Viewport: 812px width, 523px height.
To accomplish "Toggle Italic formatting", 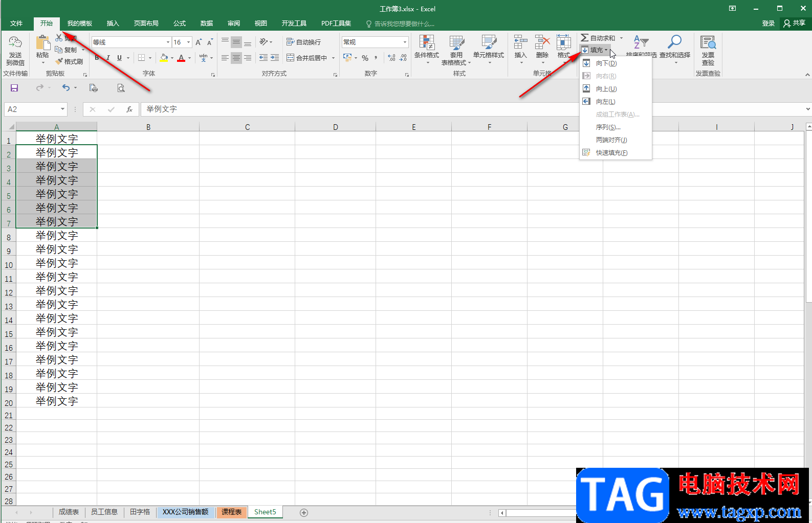I will pos(108,58).
